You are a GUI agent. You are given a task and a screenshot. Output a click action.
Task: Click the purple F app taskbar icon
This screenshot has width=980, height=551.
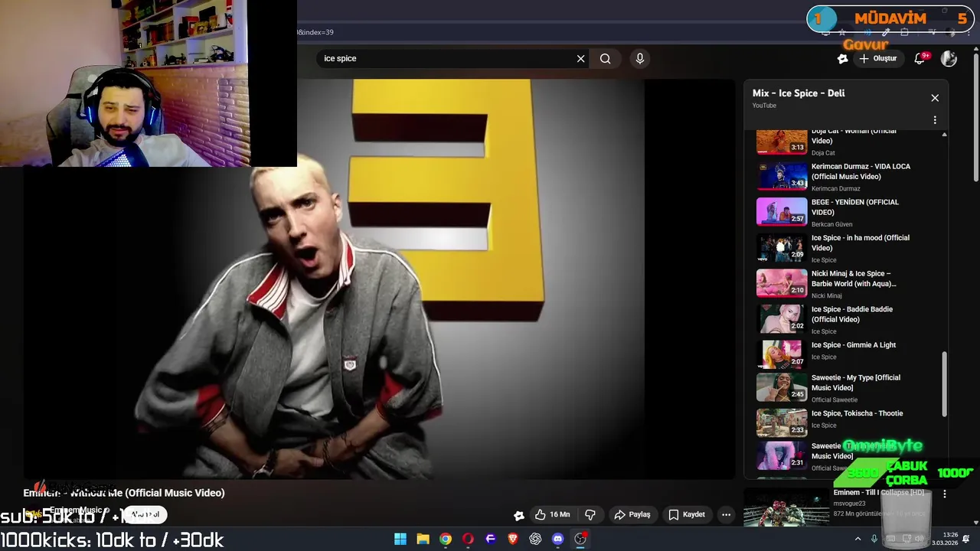pyautogui.click(x=491, y=539)
